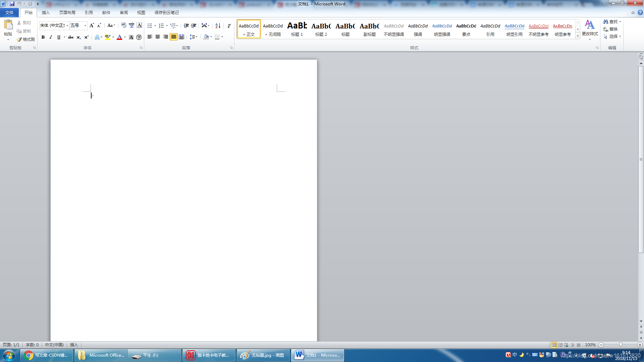
Task: Click the Format Painter (格式刷) button
Action: [x=26, y=40]
